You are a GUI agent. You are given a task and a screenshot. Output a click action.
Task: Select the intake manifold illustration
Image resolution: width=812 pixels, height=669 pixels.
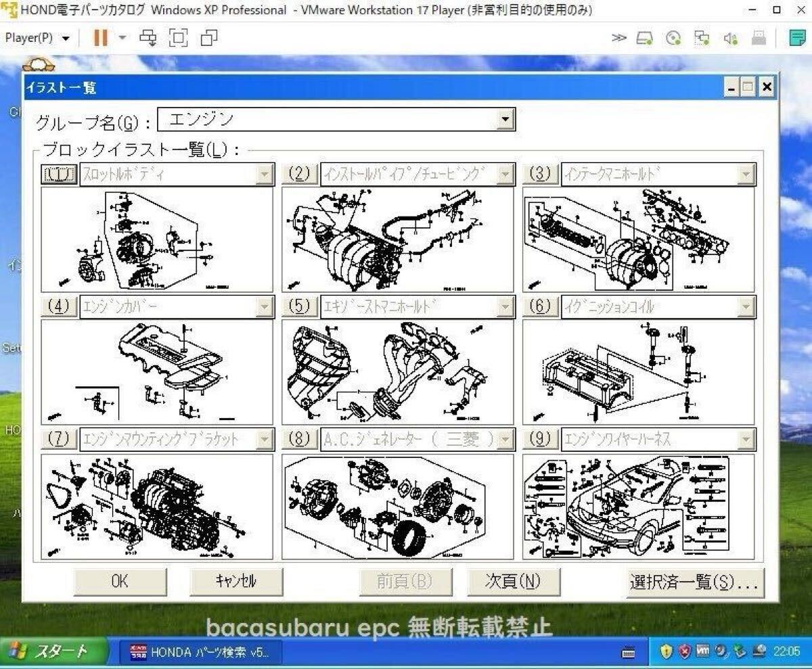639,239
